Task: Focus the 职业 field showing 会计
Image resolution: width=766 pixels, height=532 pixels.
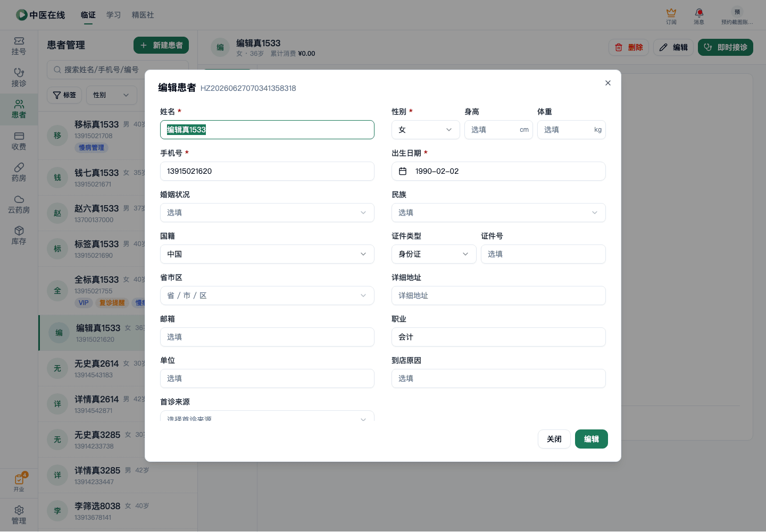Action: click(x=498, y=337)
